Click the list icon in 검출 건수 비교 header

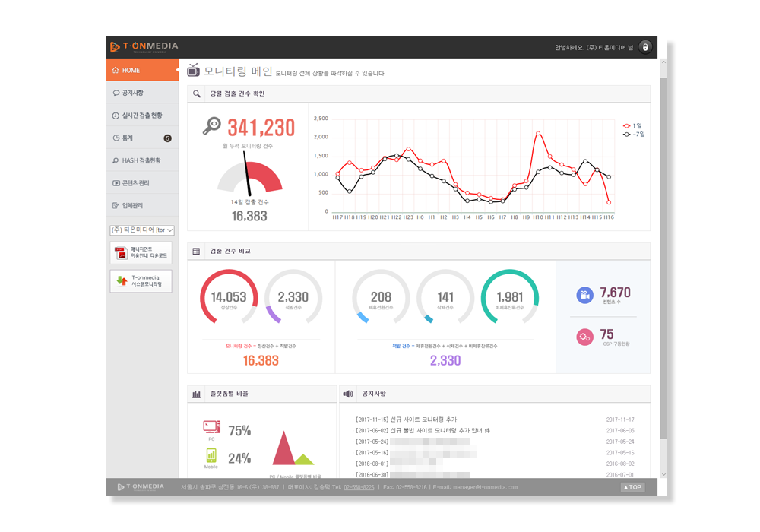point(196,251)
